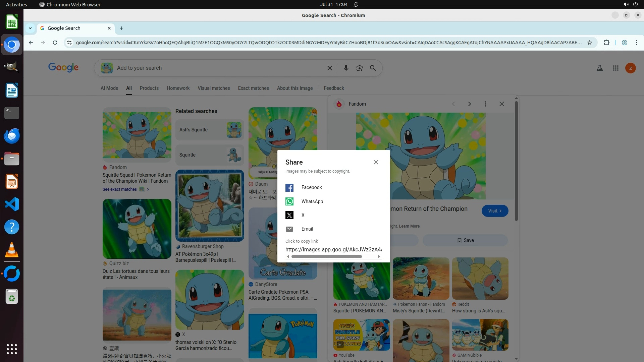This screenshot has width=644, height=362.
Task: Open the Google apps grid
Action: [x=615, y=68]
